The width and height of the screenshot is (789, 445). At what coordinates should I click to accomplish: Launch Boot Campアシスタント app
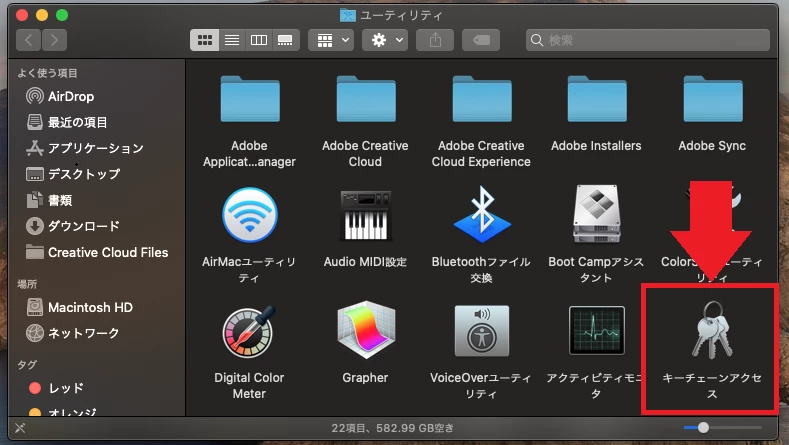click(x=597, y=214)
